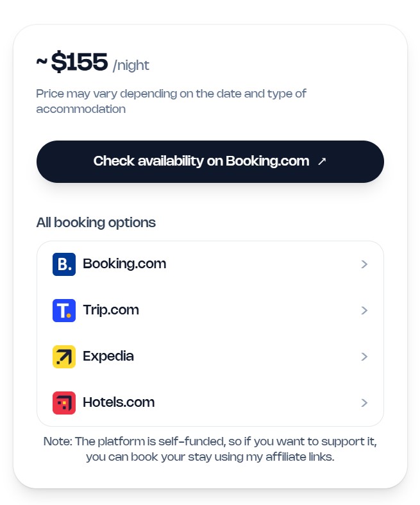420x505 pixels.
Task: Expand the Booking.com row chevron
Action: [x=364, y=264]
